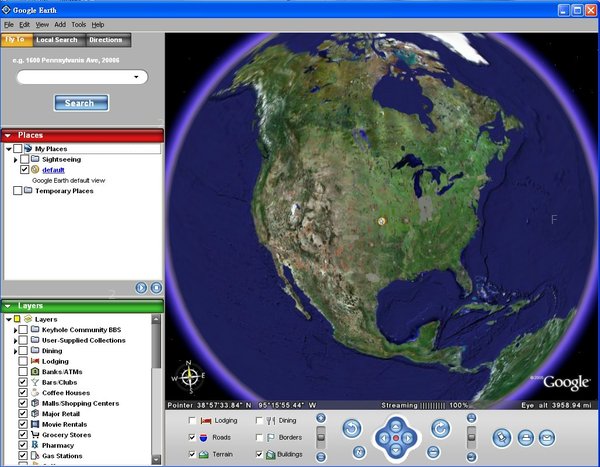Click the Lodging bed icon in the Layers list
The width and height of the screenshot is (600, 467).
click(x=35, y=361)
